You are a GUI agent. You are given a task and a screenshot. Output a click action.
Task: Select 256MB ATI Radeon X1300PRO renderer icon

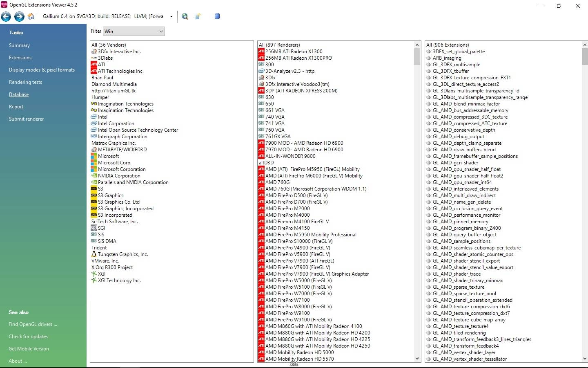pos(261,58)
